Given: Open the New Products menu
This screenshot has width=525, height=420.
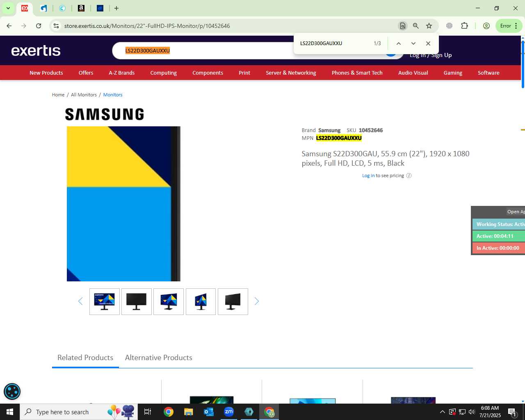Looking at the screenshot, I should [x=46, y=73].
